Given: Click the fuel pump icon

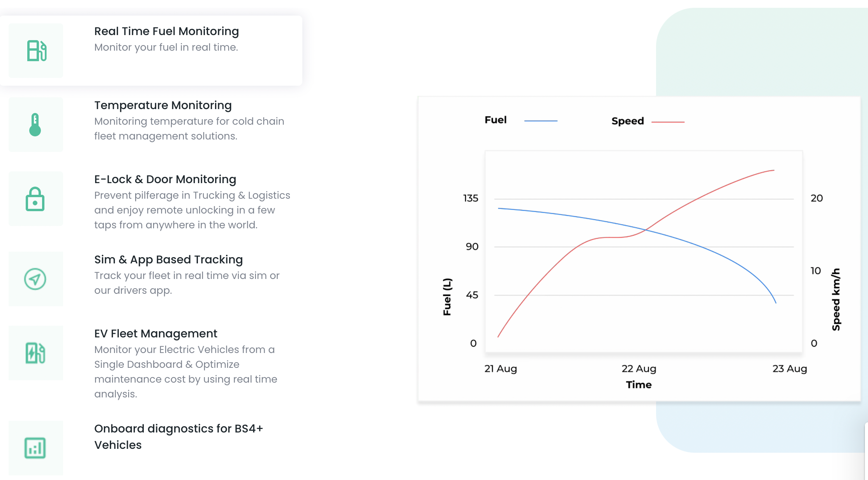Looking at the screenshot, I should 37,51.
